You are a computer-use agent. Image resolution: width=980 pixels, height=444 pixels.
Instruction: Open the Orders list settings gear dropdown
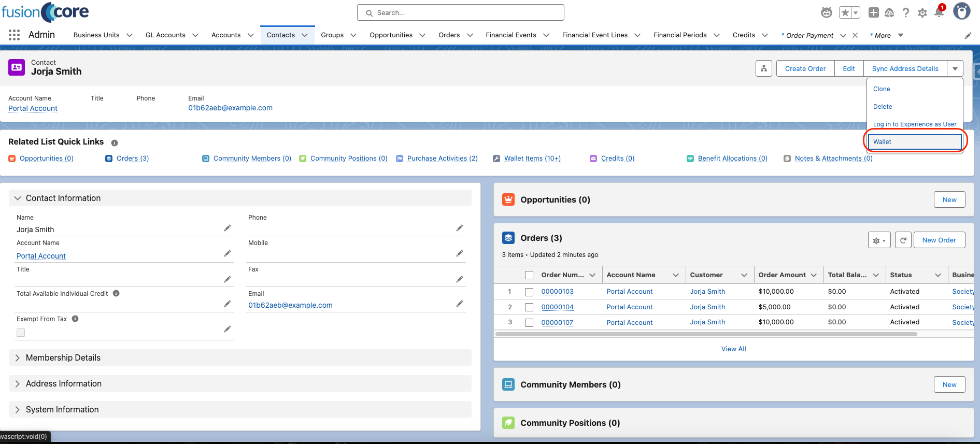coord(879,240)
